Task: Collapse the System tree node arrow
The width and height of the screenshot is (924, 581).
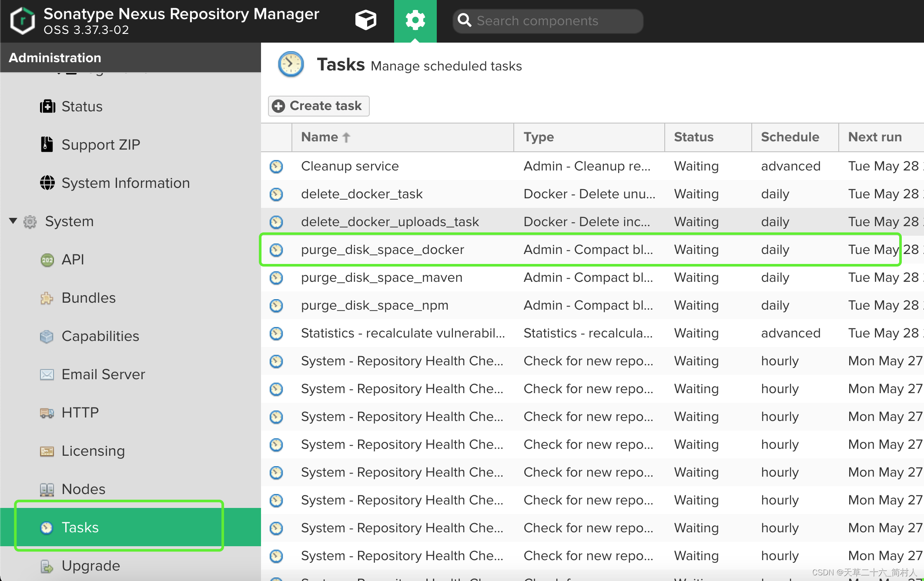Action: pyautogui.click(x=13, y=221)
